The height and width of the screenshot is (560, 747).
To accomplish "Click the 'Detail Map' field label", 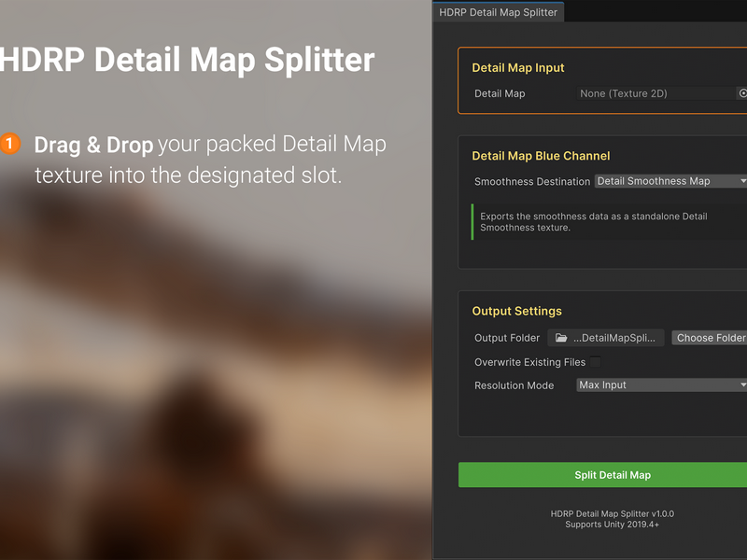I will (500, 93).
